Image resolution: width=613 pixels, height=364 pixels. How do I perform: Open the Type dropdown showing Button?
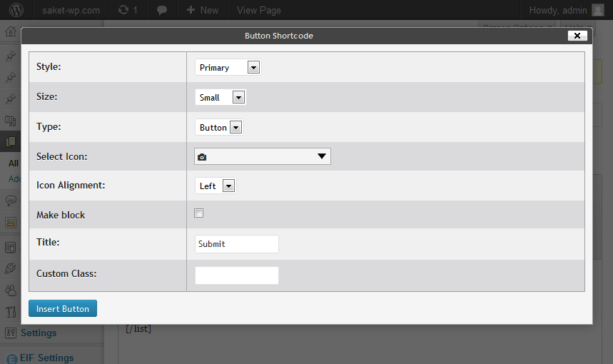[x=219, y=127]
